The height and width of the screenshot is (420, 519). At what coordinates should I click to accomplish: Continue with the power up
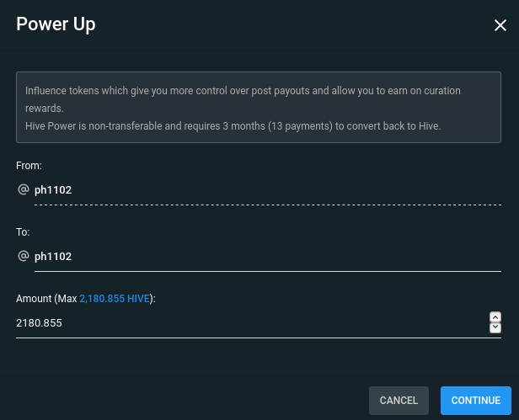tap(476, 400)
